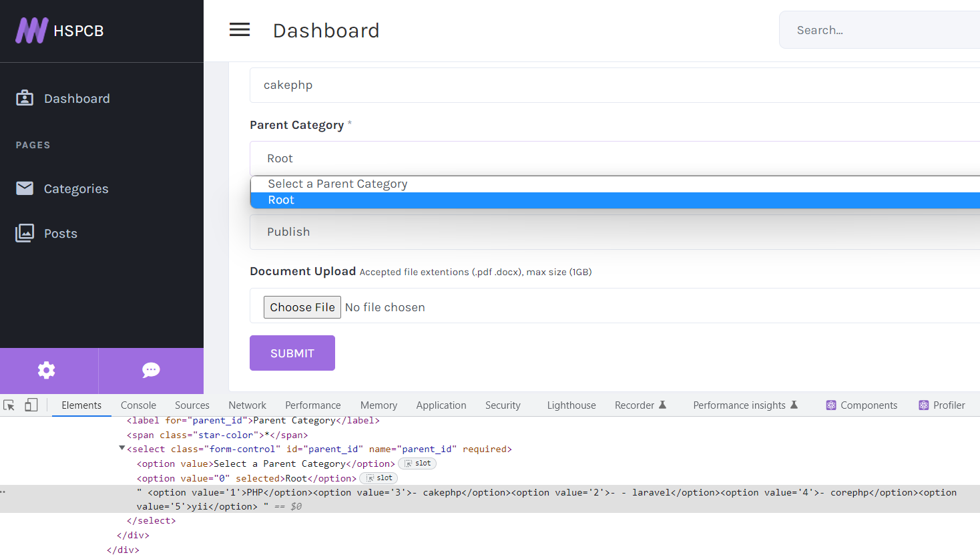
Task: Activate DevTools inspect element picker
Action: (9, 405)
